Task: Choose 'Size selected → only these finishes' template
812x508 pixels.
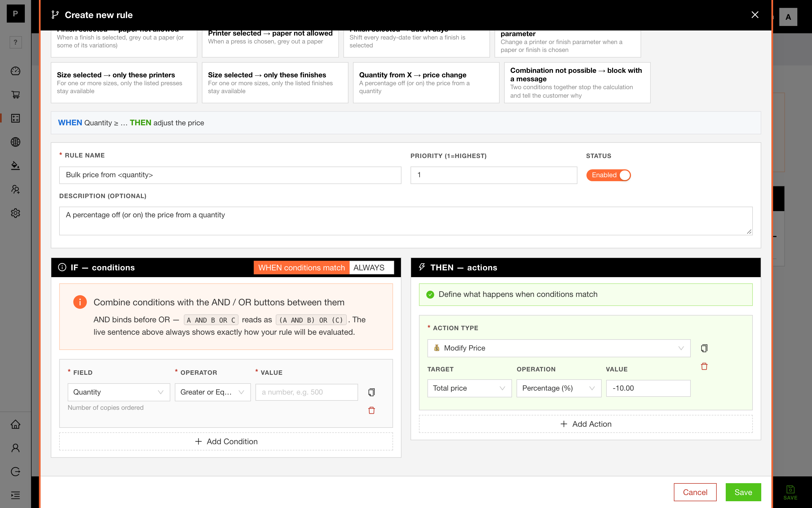Action: 275,83
